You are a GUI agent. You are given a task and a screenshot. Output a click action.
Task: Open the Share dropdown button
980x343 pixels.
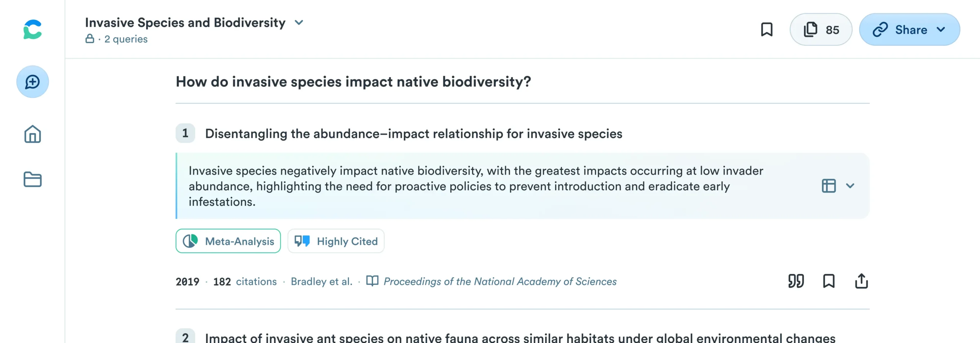pos(910,29)
